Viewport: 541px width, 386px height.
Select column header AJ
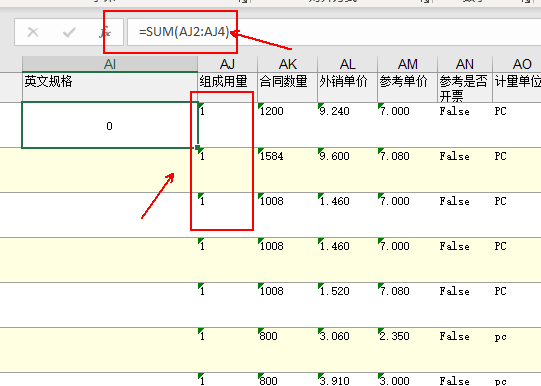[x=227, y=64]
